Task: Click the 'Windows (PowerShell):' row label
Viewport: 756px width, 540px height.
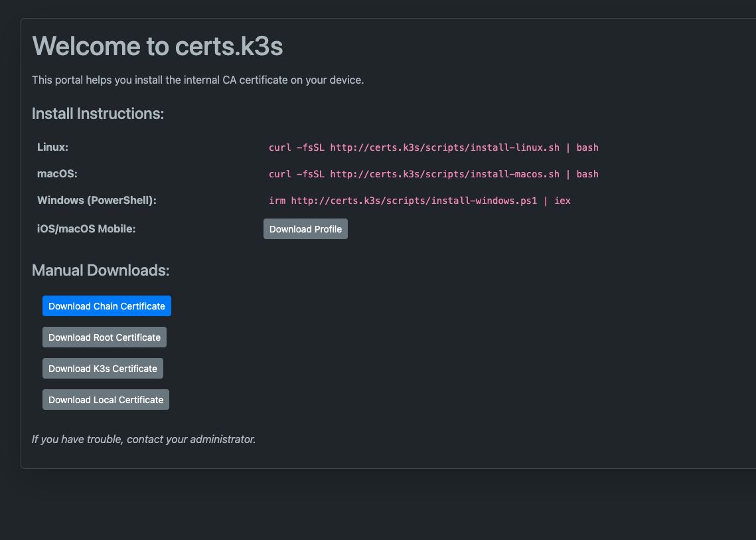Action: point(97,200)
